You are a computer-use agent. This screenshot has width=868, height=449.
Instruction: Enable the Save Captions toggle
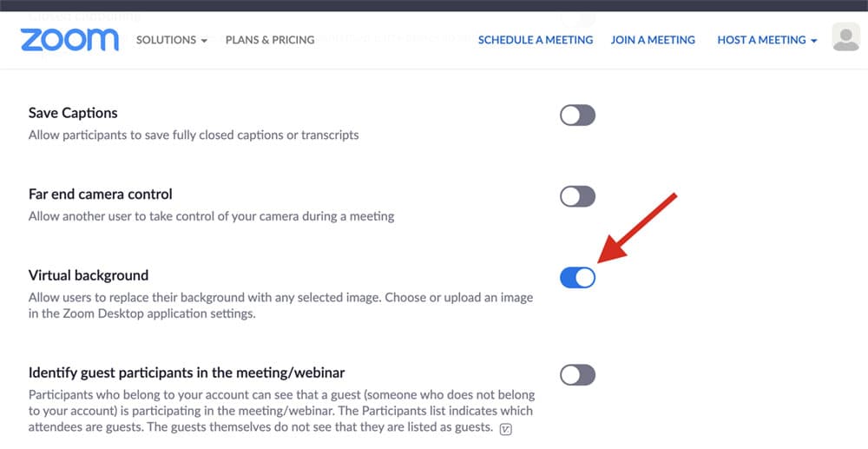577,116
